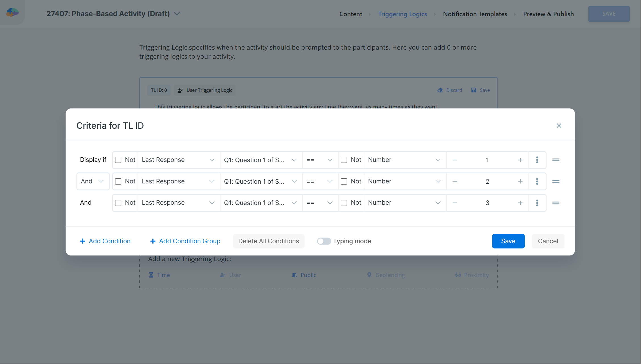Screen dimensions: 641x364
Task: Open the Number type dropdown in third row
Action: point(404,203)
